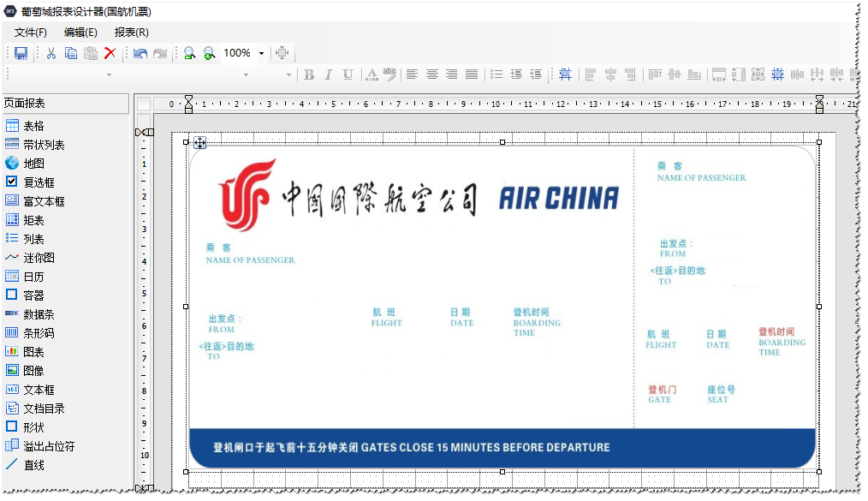Open the 报表(R) menu
This screenshot has width=868, height=501.
[132, 33]
